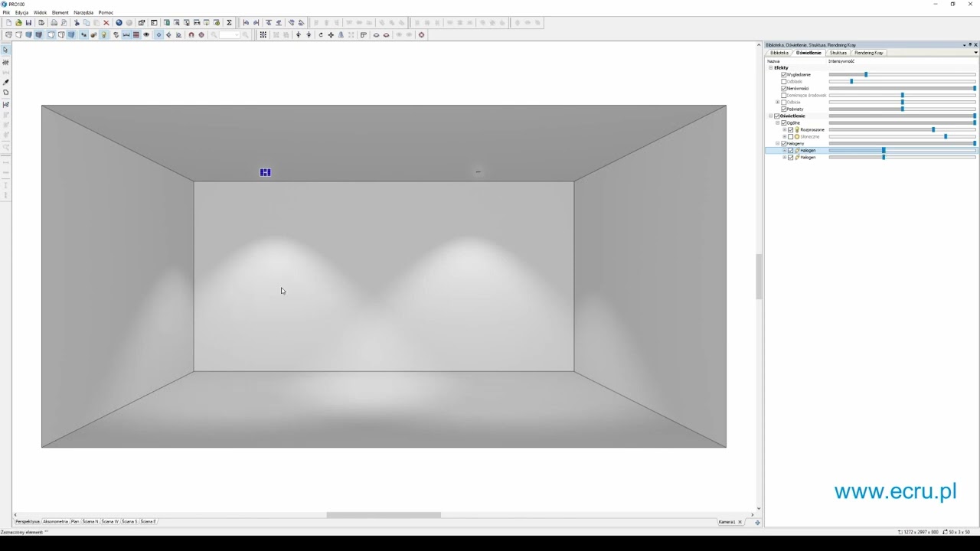Open the Plik menu

(6, 12)
